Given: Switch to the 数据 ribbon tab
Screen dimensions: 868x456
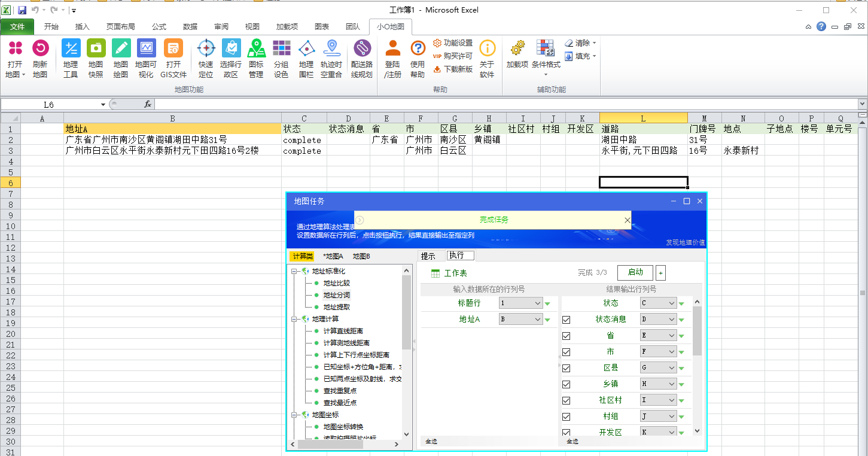Looking at the screenshot, I should pos(190,27).
